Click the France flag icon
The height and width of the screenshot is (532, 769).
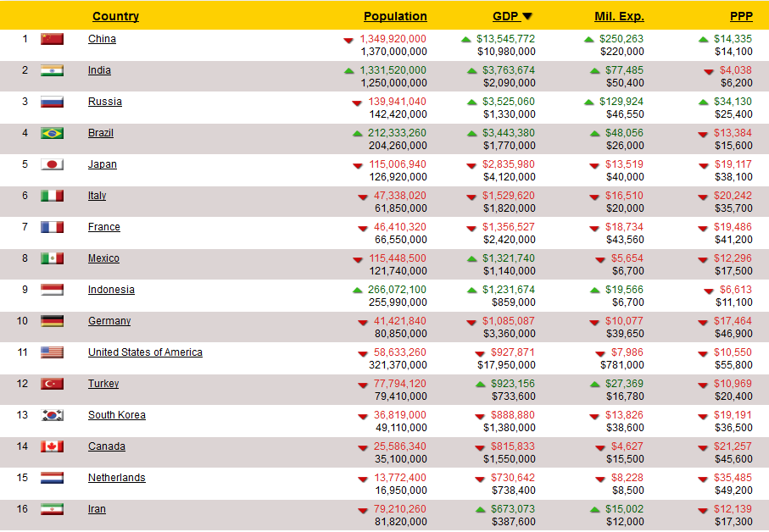click(52, 227)
